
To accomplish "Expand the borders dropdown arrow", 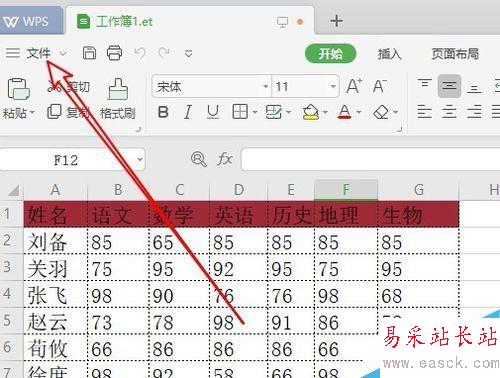I will pyautogui.click(x=255, y=112).
